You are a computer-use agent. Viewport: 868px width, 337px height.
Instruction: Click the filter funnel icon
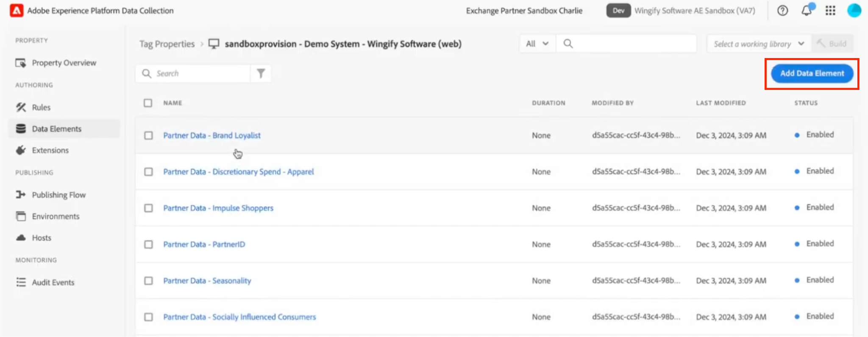click(x=261, y=73)
